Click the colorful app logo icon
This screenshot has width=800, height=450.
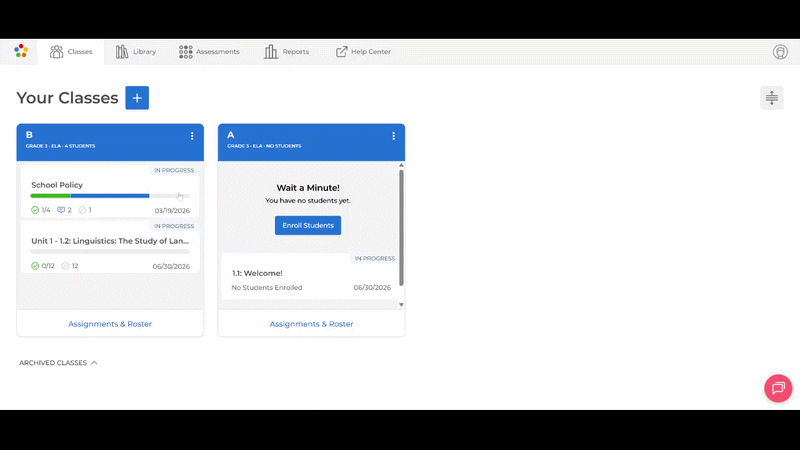click(x=21, y=51)
